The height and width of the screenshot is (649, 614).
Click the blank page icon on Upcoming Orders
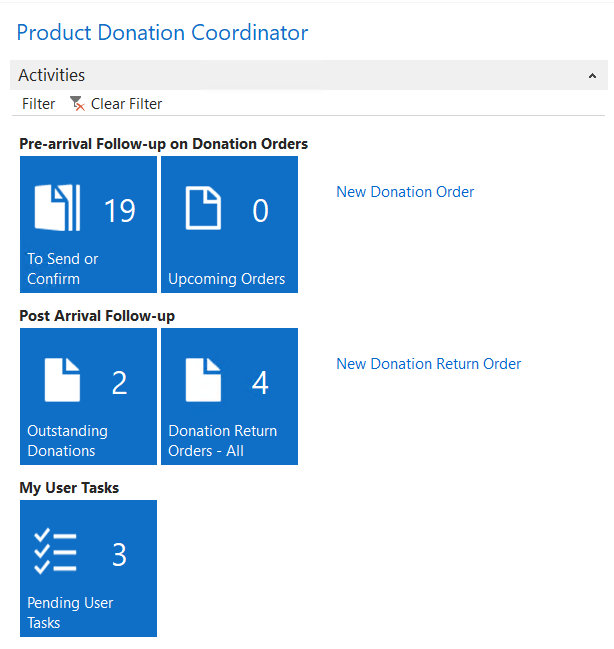202,208
